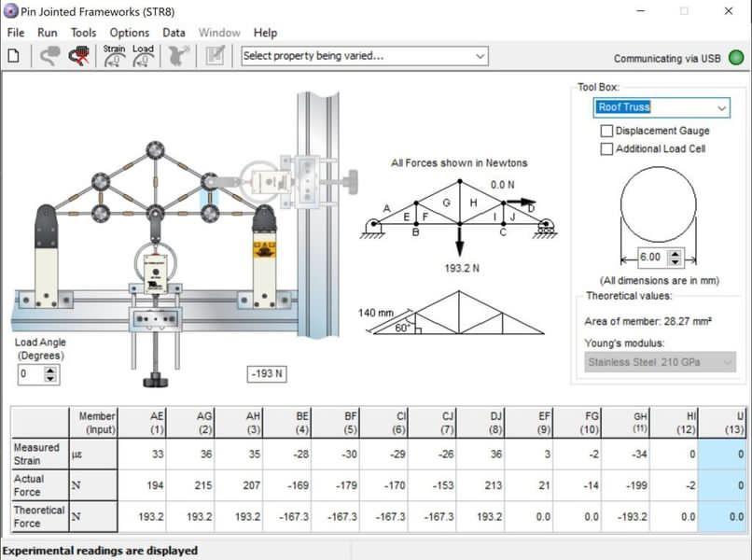This screenshot has width=752, height=560.
Task: Click the Actual Force cell for AG showing 215
Action: coord(191,485)
